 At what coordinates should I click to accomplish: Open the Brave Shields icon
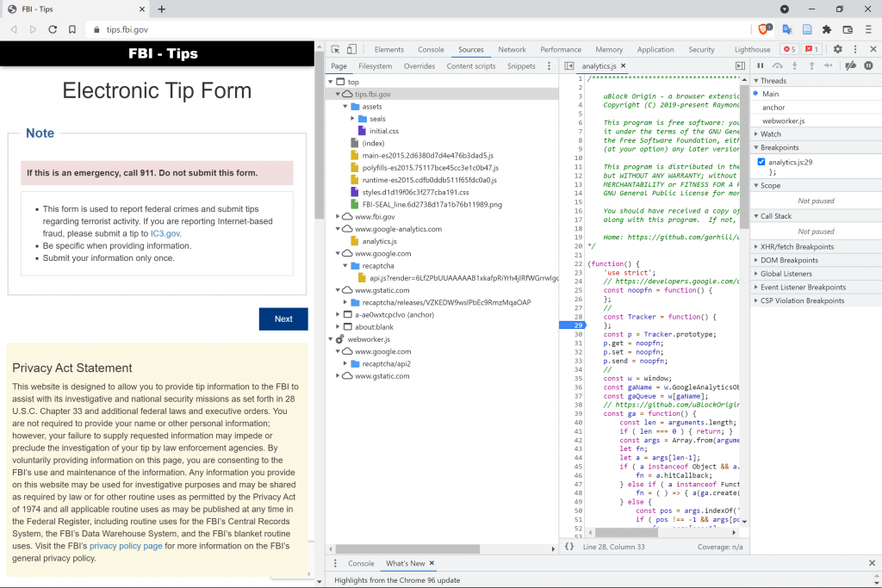coord(765,29)
